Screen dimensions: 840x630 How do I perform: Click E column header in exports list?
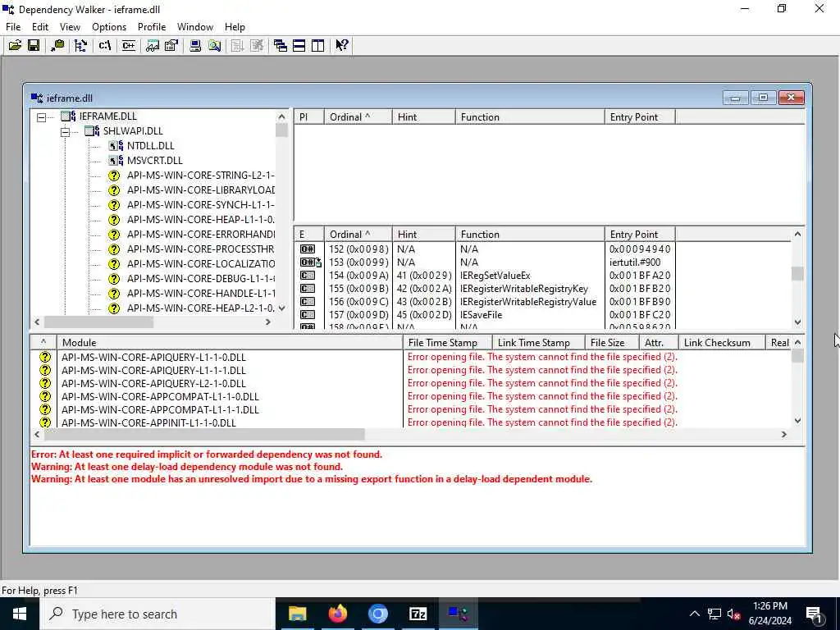pos(309,235)
